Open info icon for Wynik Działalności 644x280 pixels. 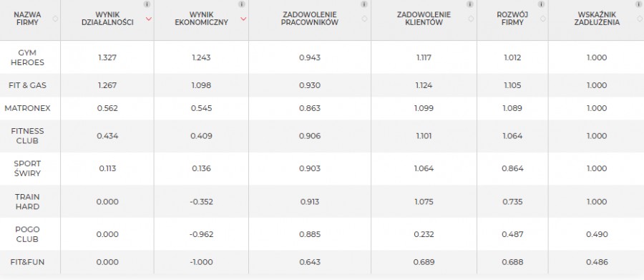tap(147, 4)
